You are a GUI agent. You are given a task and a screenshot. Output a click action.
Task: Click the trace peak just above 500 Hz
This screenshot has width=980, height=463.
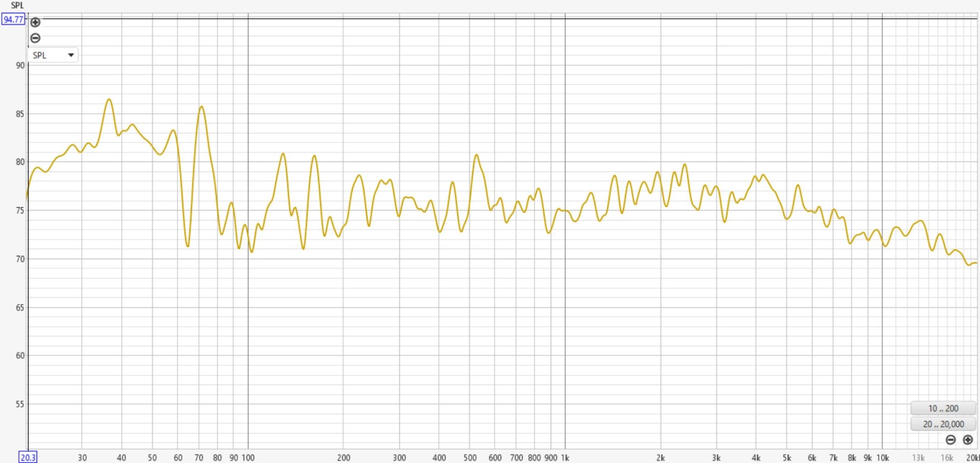pos(476,155)
